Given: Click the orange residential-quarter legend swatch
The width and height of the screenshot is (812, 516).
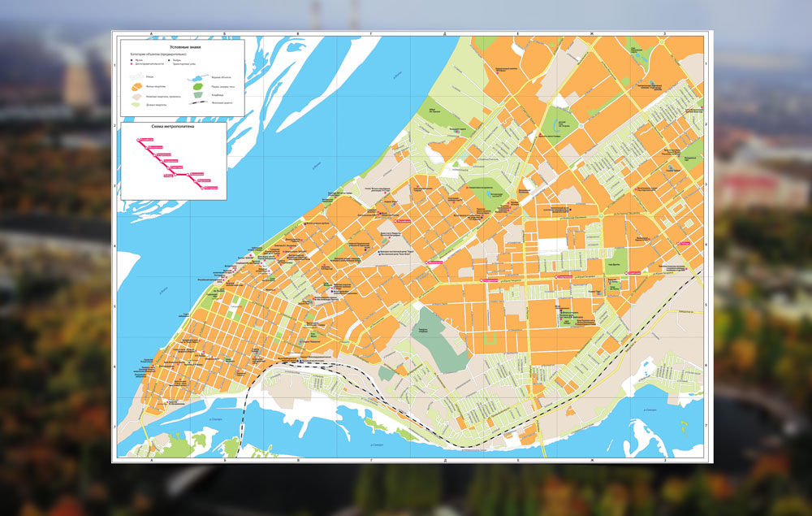Looking at the screenshot, I should tap(136, 87).
